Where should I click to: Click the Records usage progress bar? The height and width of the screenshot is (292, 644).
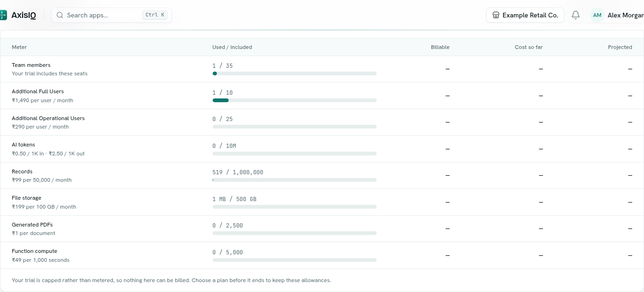[295, 180]
